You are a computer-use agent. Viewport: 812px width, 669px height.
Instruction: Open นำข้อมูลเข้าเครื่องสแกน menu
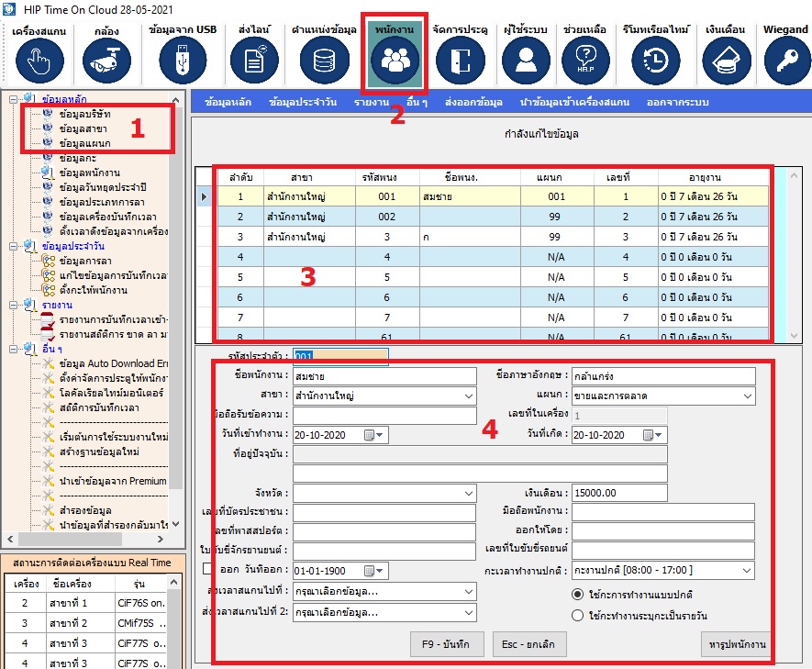(574, 103)
